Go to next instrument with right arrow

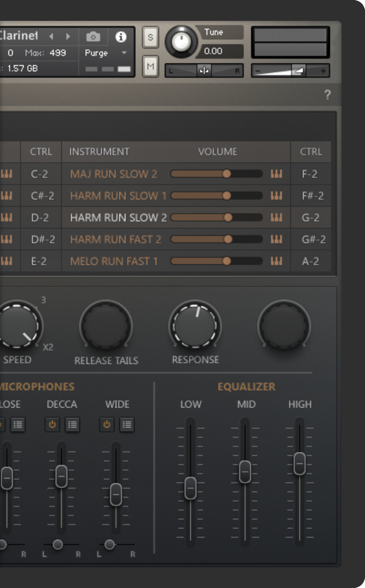tap(68, 36)
